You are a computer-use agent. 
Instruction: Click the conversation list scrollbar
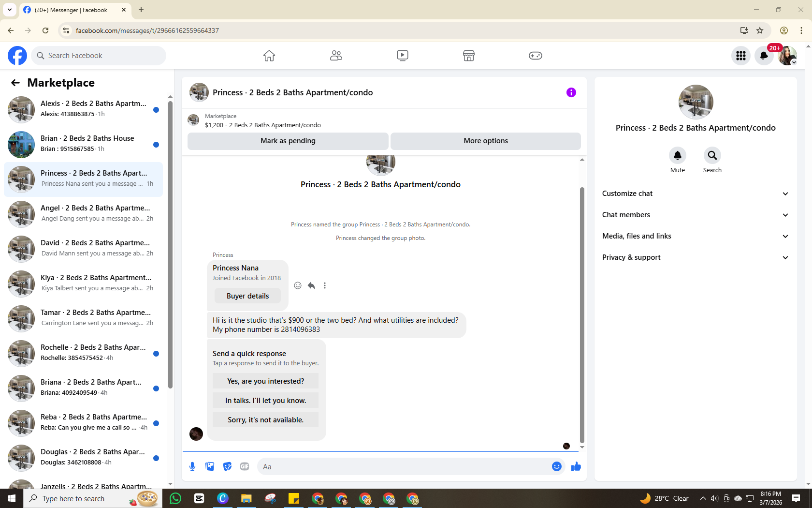coord(170,244)
